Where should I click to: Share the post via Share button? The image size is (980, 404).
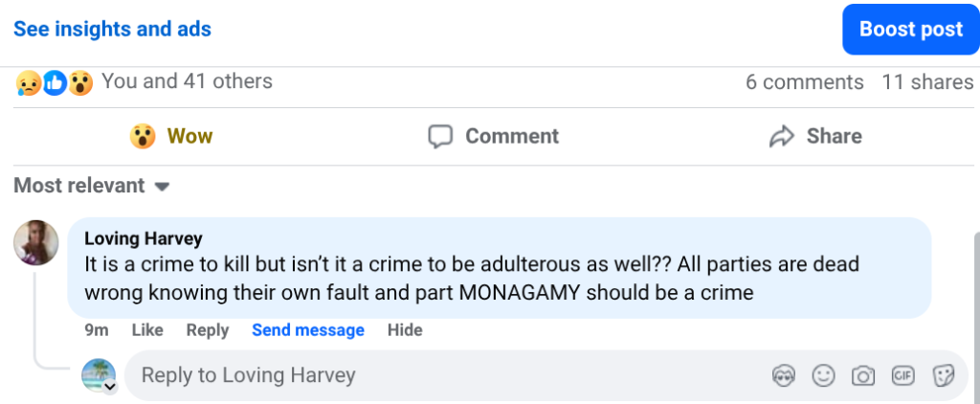[x=815, y=136]
